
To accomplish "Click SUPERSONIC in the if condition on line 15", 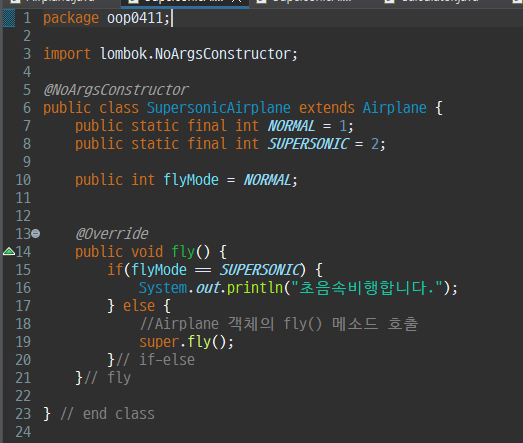I will tap(259, 270).
